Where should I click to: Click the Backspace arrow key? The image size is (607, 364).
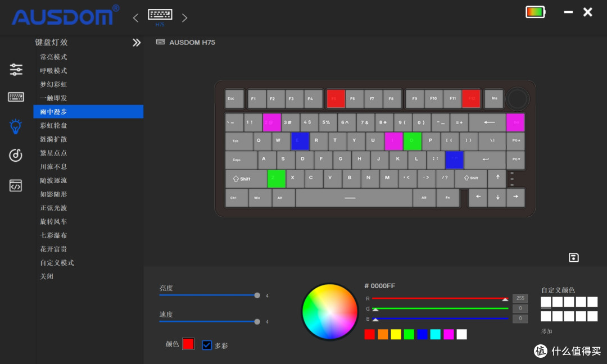coord(487,122)
